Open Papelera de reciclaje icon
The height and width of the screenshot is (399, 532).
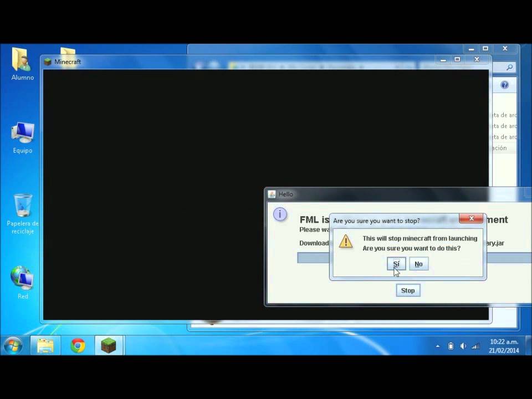point(23,214)
